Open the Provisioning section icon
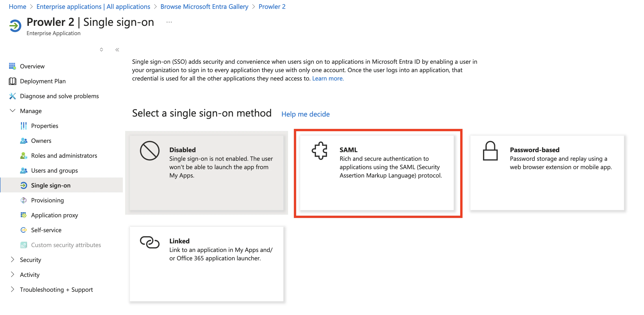Image resolution: width=644 pixels, height=315 pixels. click(23, 200)
